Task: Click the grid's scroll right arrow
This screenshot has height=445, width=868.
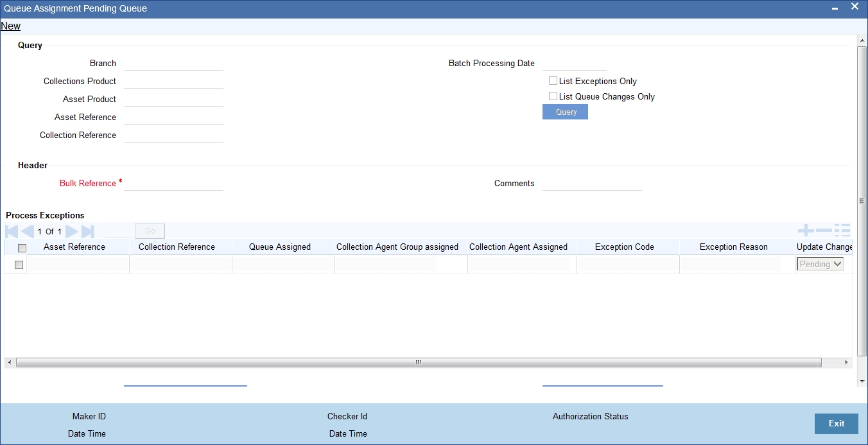Action: 846,363
